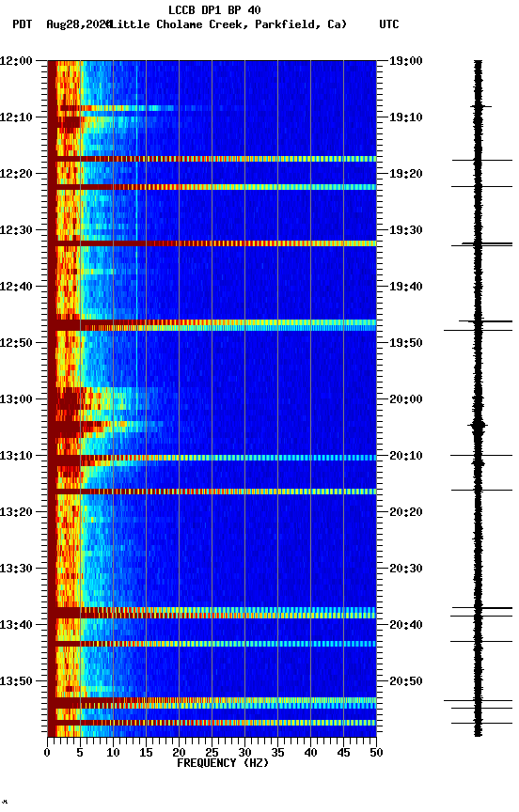
Task: Click the broadband event band near 12:17
Action: point(212,159)
